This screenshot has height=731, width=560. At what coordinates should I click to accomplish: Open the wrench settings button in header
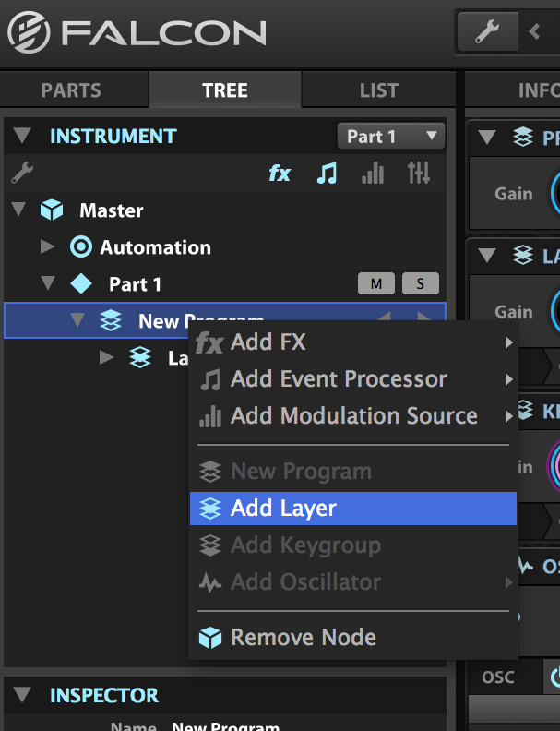pyautogui.click(x=487, y=31)
